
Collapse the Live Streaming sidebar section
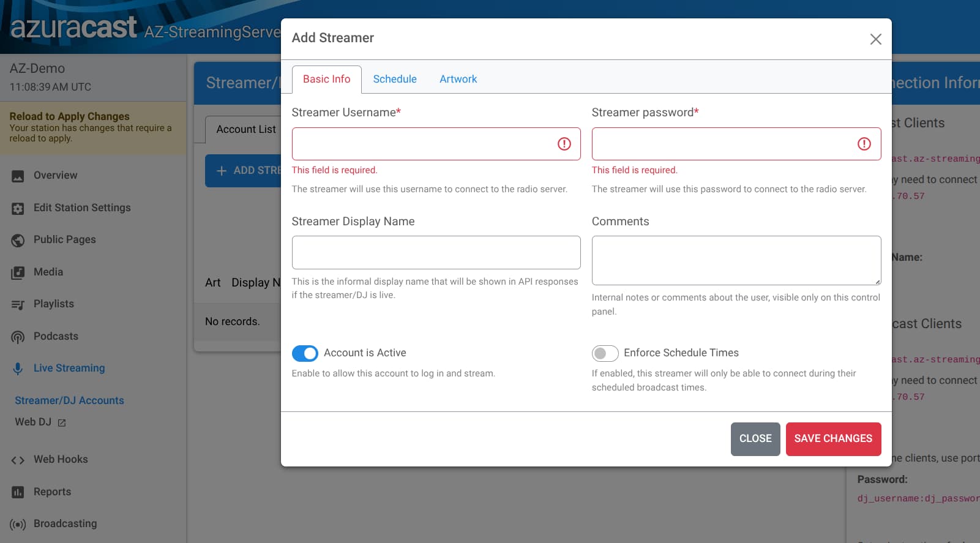[93, 369]
